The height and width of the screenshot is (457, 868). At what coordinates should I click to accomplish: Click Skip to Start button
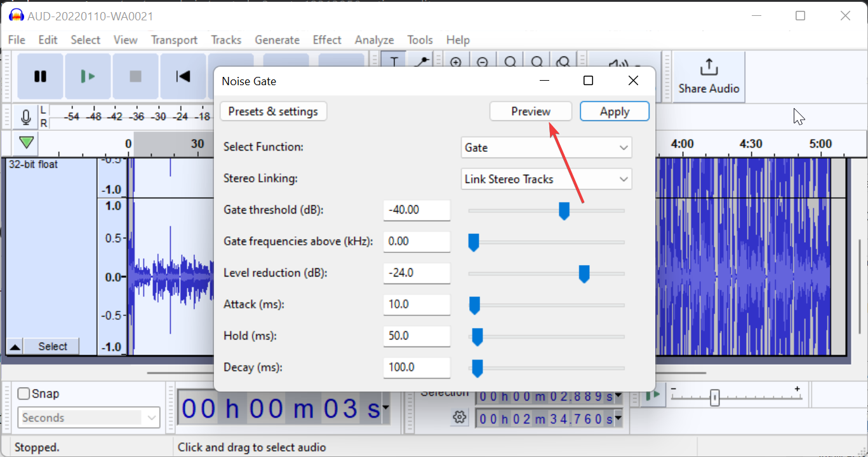[183, 76]
